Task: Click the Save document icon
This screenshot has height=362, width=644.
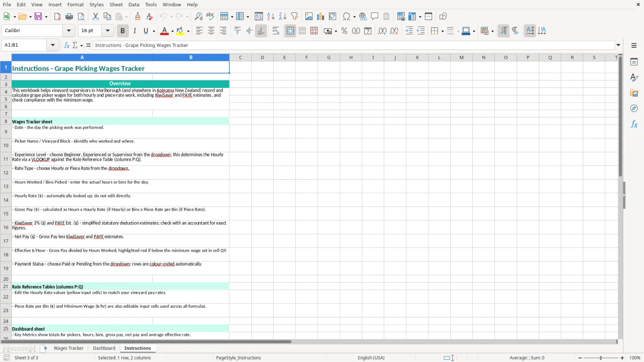Action: tap(38, 16)
